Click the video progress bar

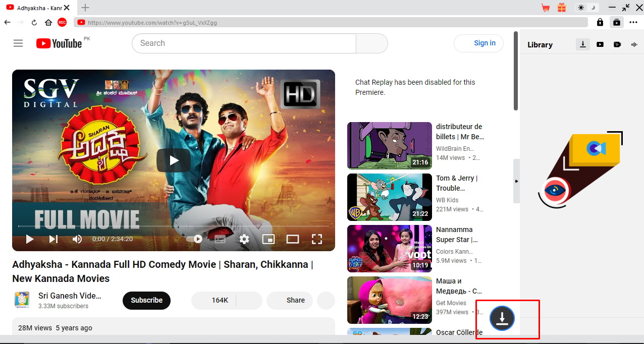click(174, 226)
